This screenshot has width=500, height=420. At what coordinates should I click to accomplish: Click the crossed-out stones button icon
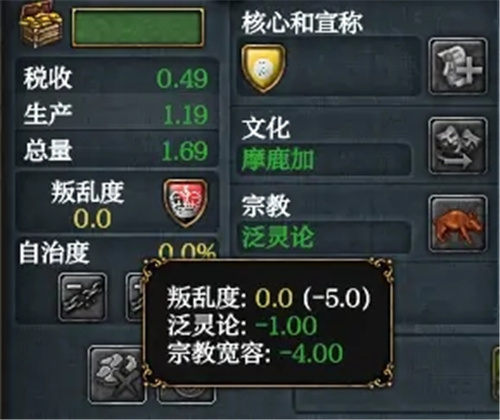coord(117,374)
